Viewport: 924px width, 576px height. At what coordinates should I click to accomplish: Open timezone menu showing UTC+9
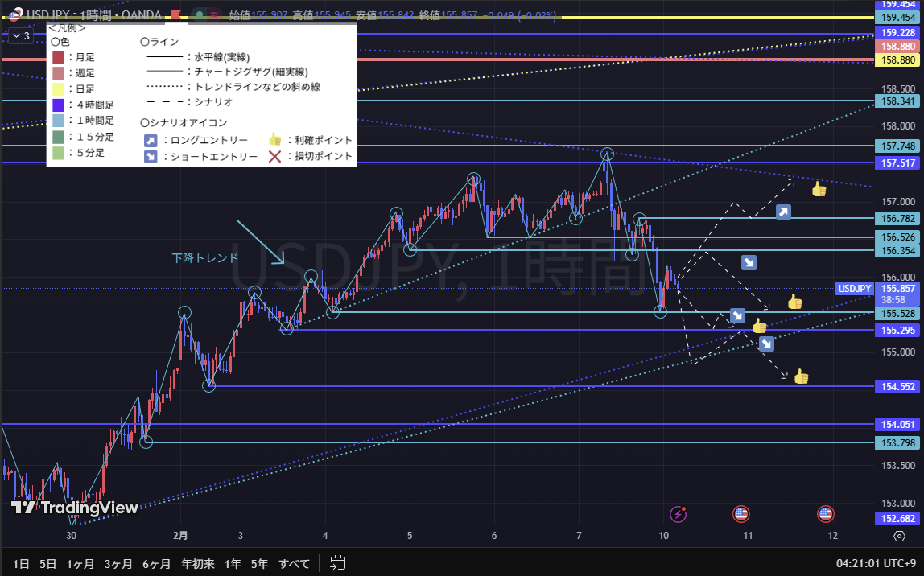click(x=876, y=563)
